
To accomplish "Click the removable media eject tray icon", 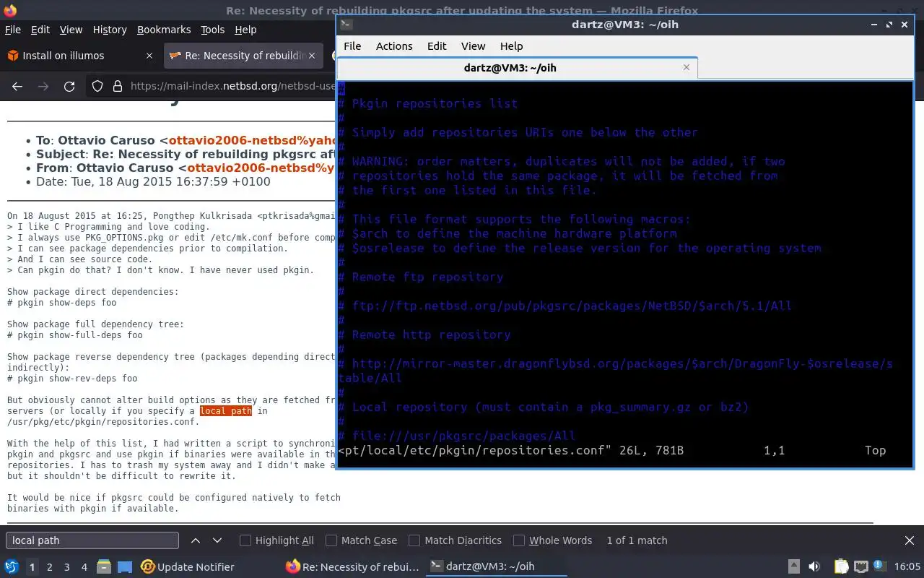I will pos(793,567).
